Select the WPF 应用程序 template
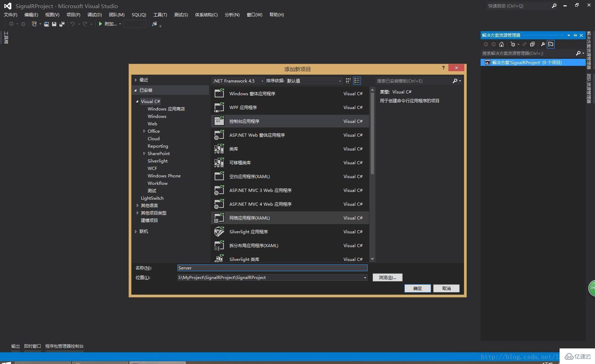The width and height of the screenshot is (595, 364). 290,107
